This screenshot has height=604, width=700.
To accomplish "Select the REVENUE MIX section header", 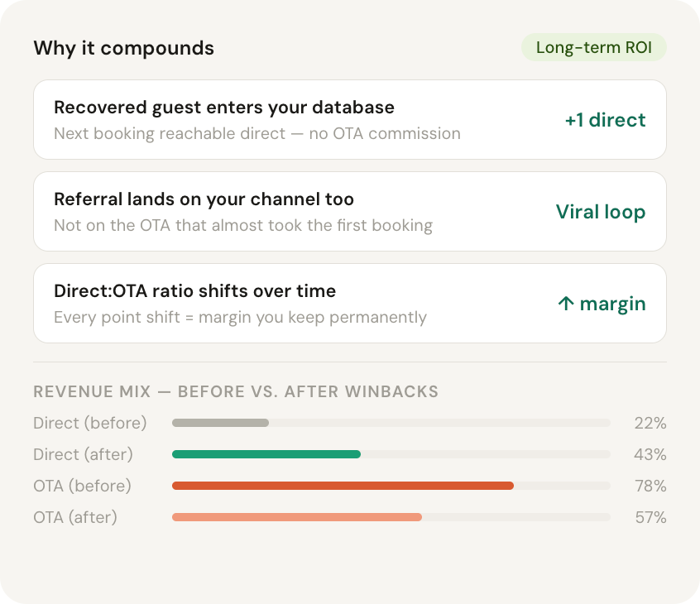I will (x=235, y=392).
